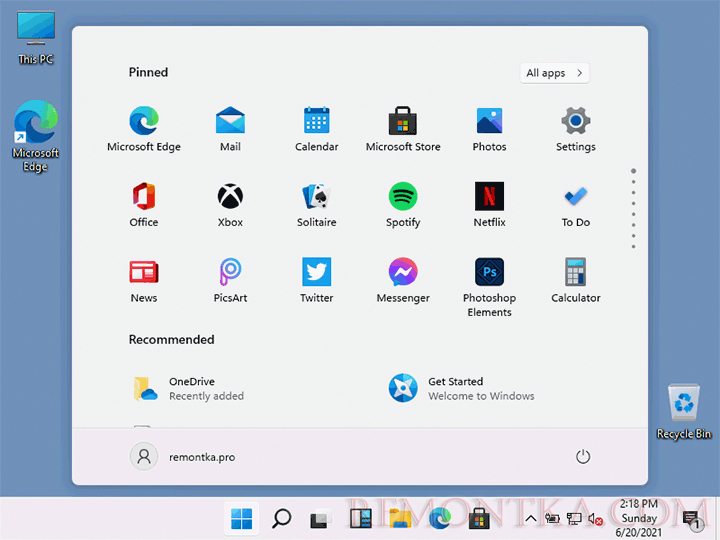This screenshot has height=540, width=720.
Task: Open Spotify
Action: click(x=403, y=205)
